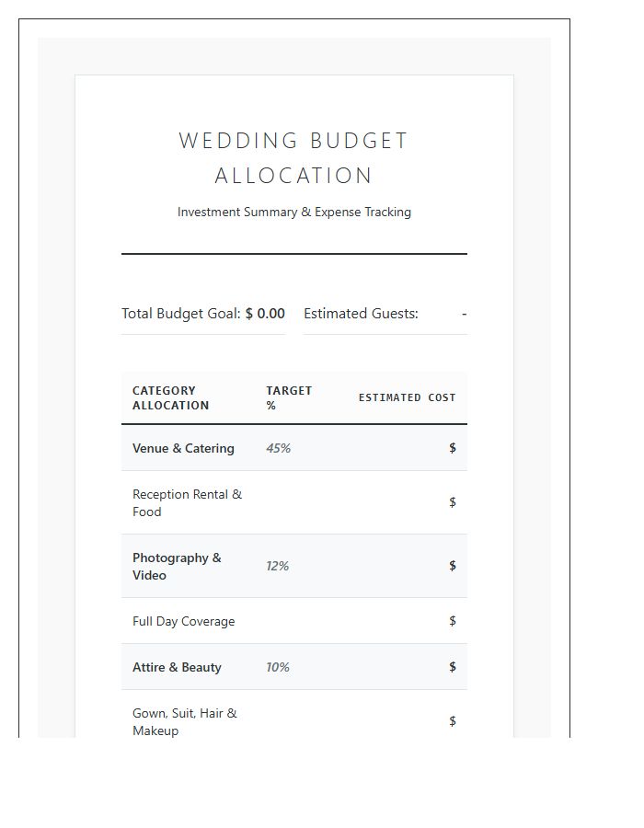Image resolution: width=644 pixels, height=828 pixels.
Task: Click the 12% target value
Action: 277,566
